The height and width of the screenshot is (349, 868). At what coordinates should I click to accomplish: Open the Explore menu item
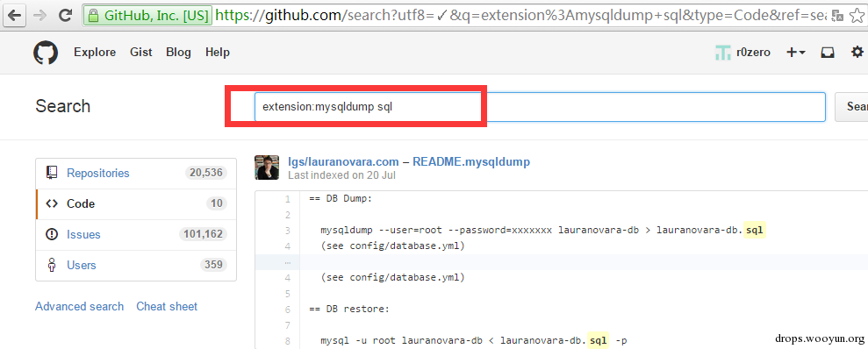click(95, 53)
